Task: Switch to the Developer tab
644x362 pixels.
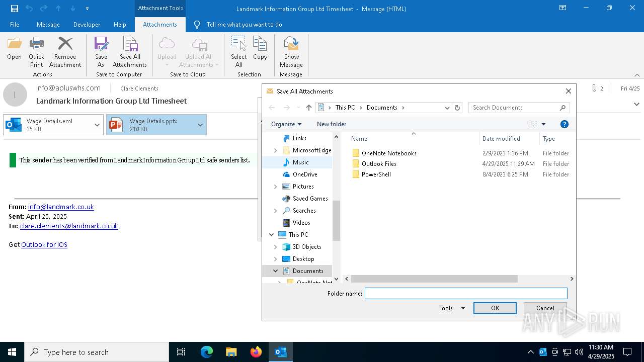Action: (x=87, y=25)
